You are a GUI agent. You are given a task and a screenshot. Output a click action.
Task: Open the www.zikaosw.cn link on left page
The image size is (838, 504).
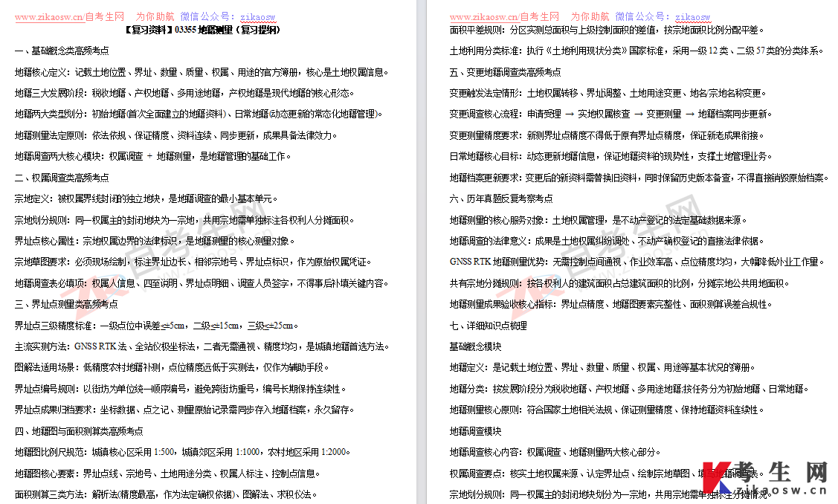(x=49, y=17)
